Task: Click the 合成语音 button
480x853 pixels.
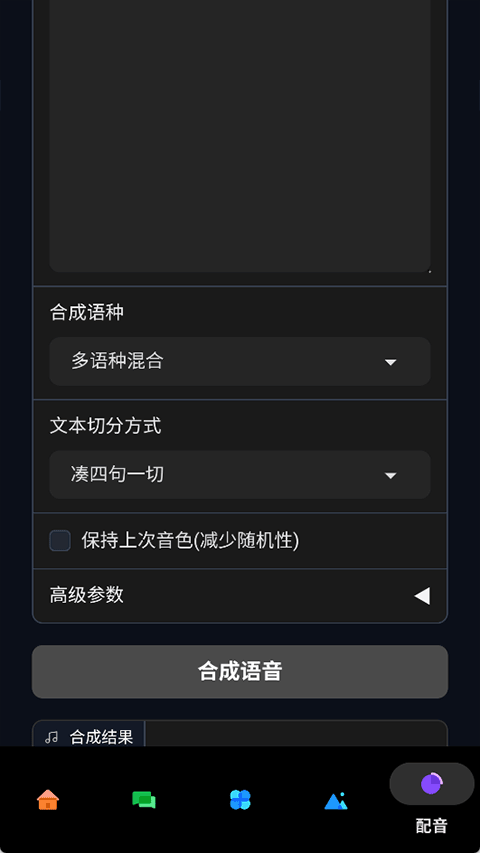Action: 240,672
